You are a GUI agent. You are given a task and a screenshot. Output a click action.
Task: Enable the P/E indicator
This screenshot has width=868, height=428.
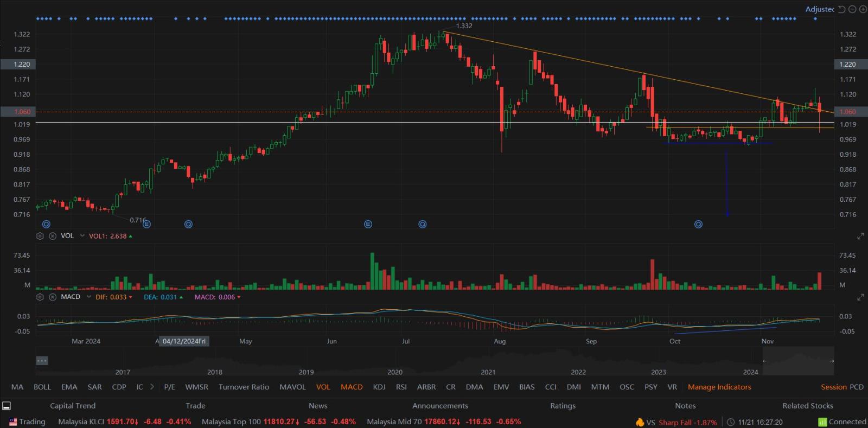pyautogui.click(x=170, y=387)
